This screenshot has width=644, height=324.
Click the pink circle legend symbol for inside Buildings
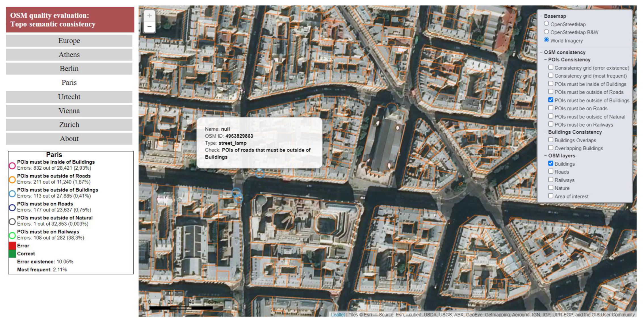(x=12, y=165)
